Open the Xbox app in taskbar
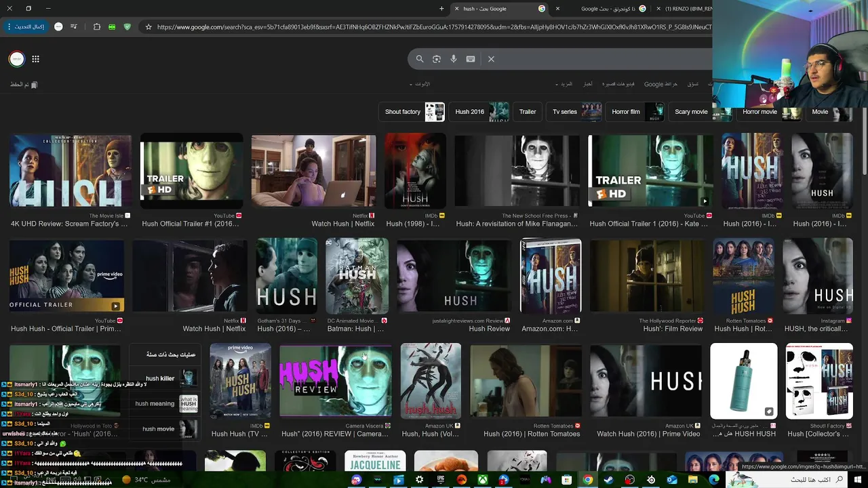Viewport: 868px width, 488px height. click(482, 480)
